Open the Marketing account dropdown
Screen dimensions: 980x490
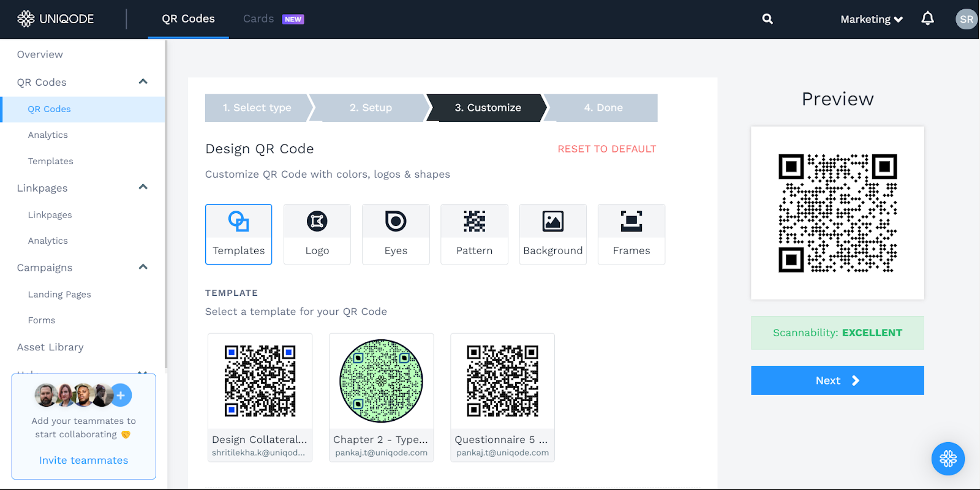872,19
